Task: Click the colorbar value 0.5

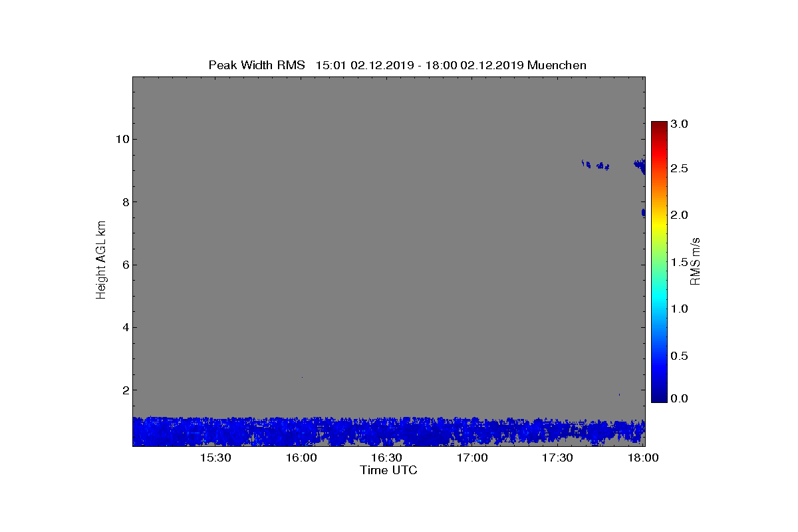Action: tap(679, 356)
